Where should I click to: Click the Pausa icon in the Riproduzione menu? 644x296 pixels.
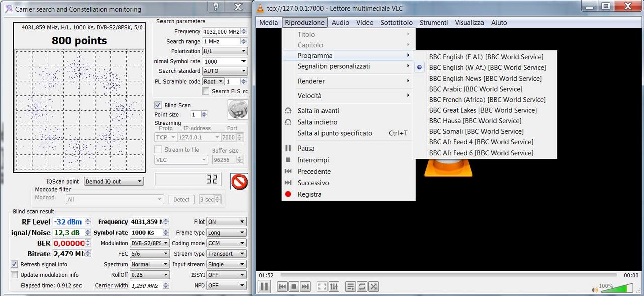(288, 149)
